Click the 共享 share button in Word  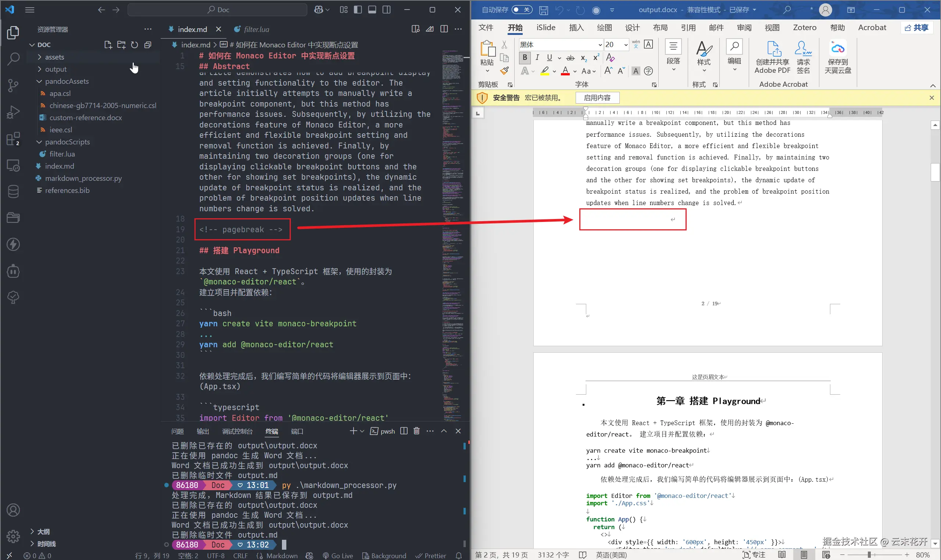click(916, 28)
